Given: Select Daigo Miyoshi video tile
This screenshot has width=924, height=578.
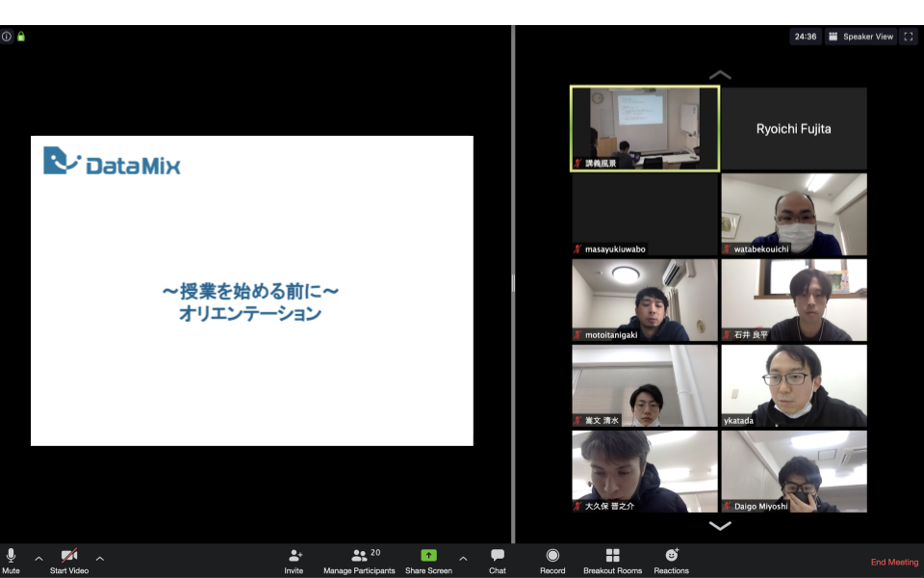Looking at the screenshot, I should [x=794, y=471].
